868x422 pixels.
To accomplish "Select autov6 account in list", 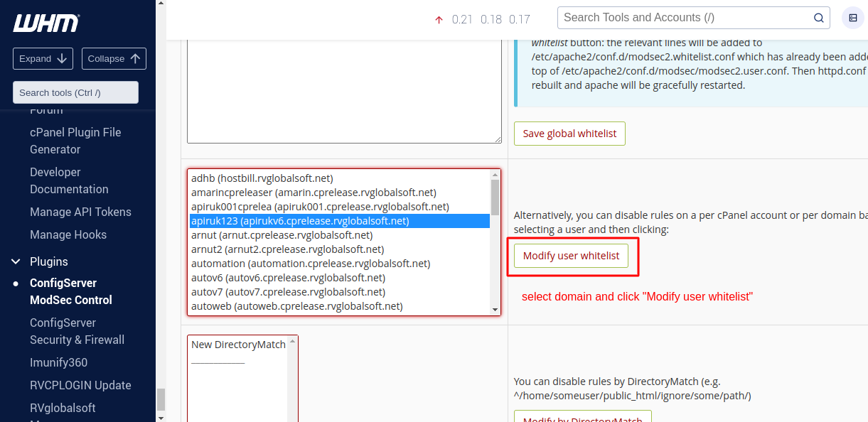I will click(x=340, y=278).
